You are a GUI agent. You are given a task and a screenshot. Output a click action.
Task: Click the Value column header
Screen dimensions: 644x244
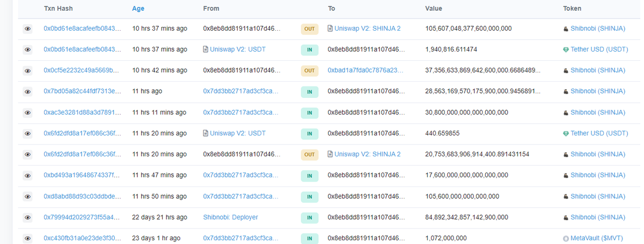pyautogui.click(x=434, y=9)
